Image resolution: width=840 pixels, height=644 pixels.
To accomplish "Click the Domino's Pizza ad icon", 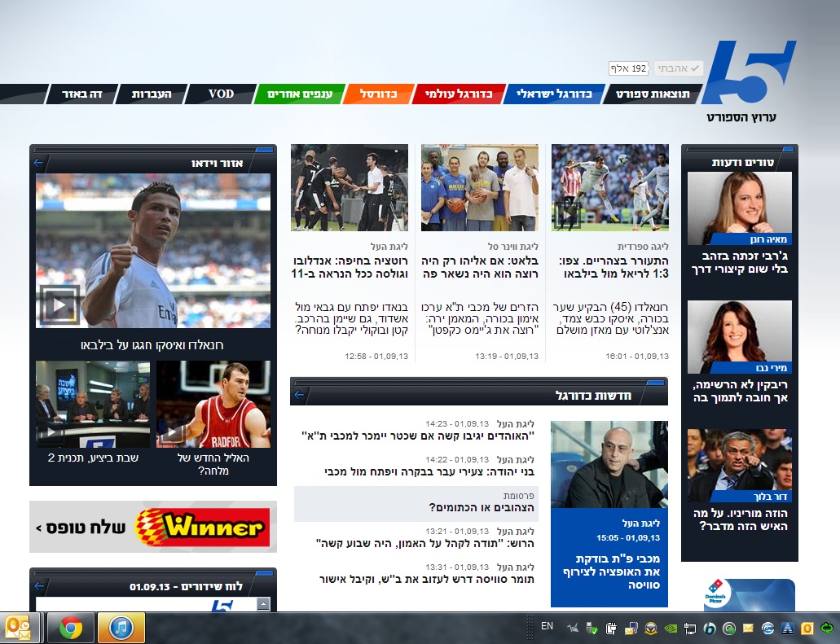I will click(x=718, y=594).
